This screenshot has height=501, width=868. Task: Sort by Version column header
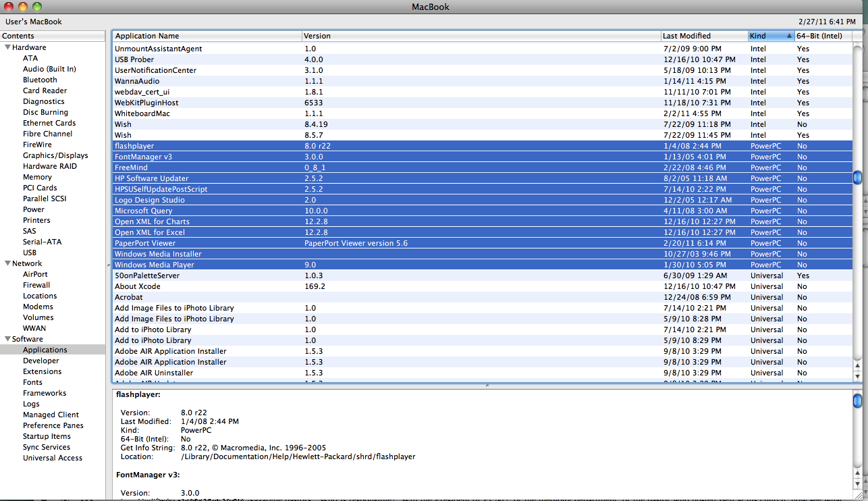[x=481, y=36]
